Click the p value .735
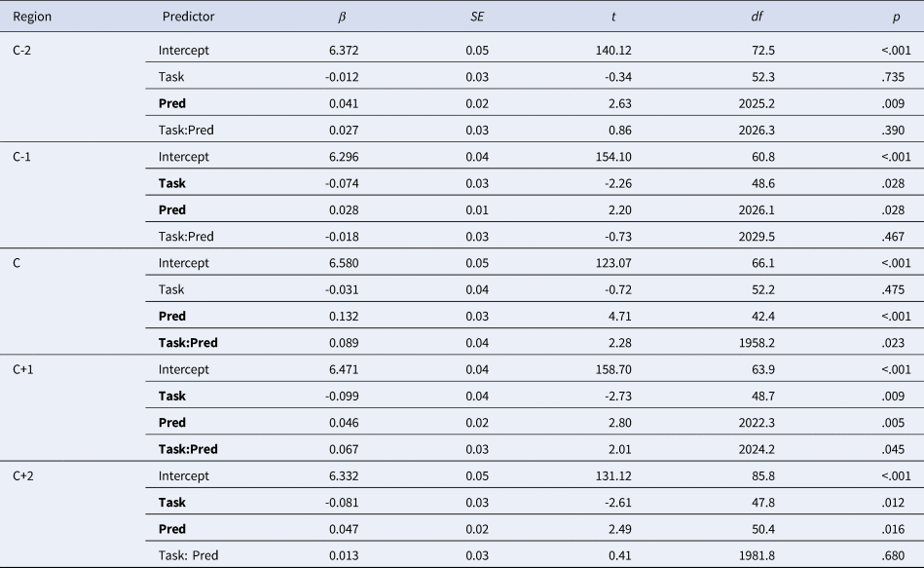Image resolution: width=924 pixels, height=568 pixels. coord(893,76)
